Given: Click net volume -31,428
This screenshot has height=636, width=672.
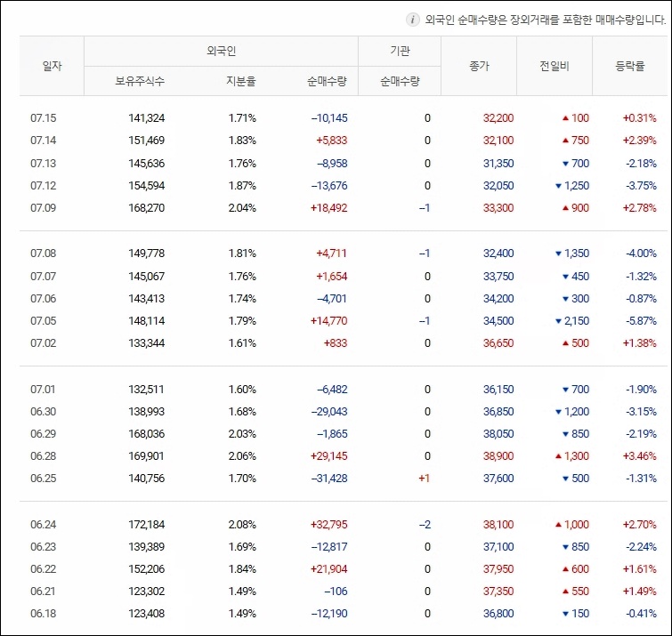Looking at the screenshot, I should click(x=329, y=479).
